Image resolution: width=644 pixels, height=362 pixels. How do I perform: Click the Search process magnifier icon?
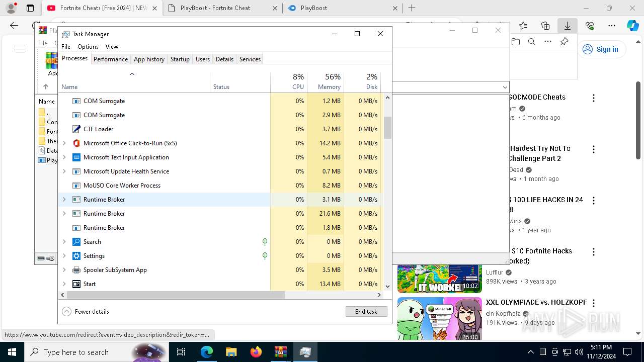click(76, 242)
